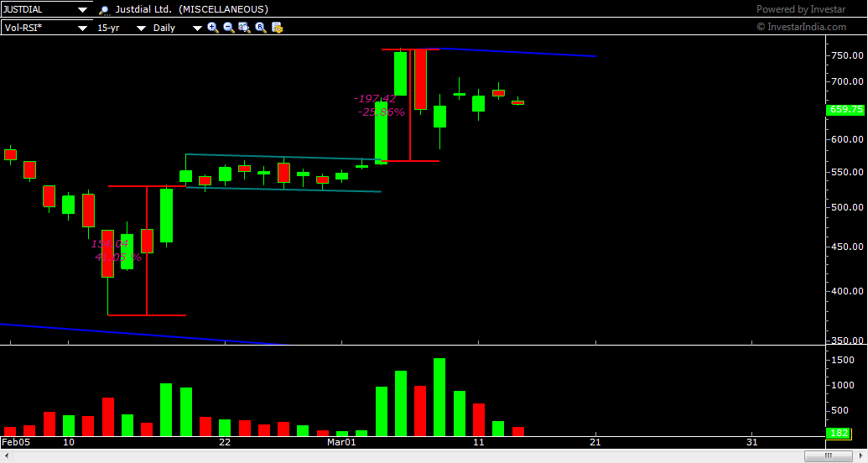Click the 182 volume value label
Screen dimensions: 868x463
pyautogui.click(x=839, y=433)
